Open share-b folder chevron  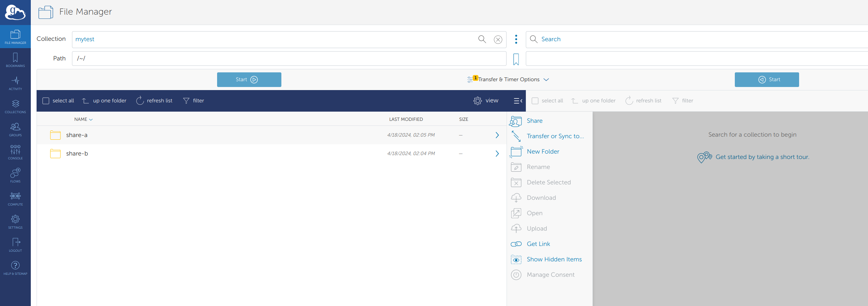click(x=497, y=154)
